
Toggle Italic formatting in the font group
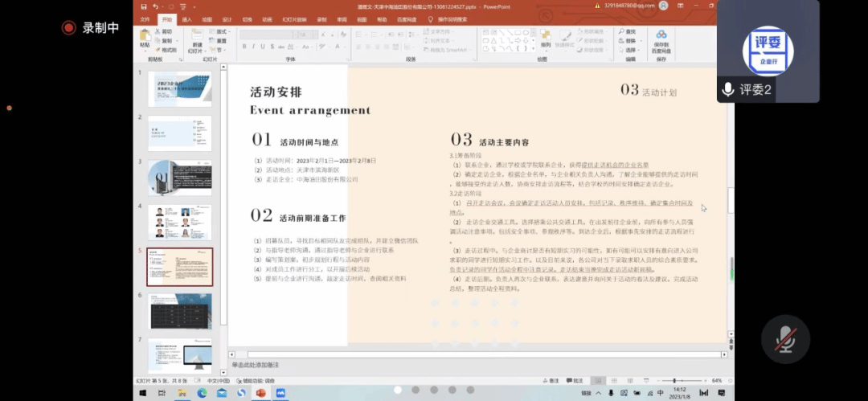pyautogui.click(x=253, y=47)
